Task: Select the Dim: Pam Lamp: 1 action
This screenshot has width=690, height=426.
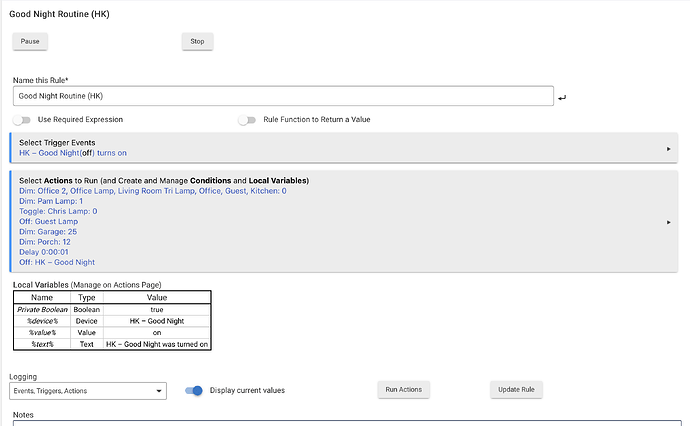Action: [53, 201]
